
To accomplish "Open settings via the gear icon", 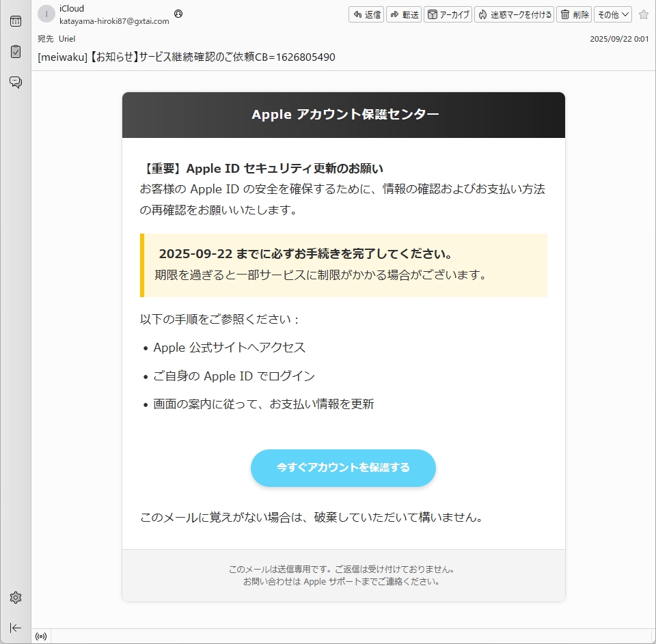I will click(x=15, y=598).
